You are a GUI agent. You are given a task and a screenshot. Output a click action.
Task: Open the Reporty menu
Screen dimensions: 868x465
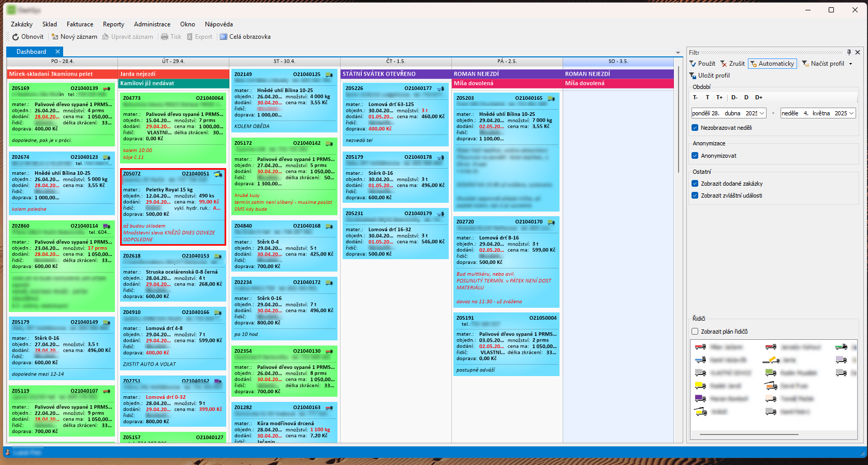coord(113,24)
